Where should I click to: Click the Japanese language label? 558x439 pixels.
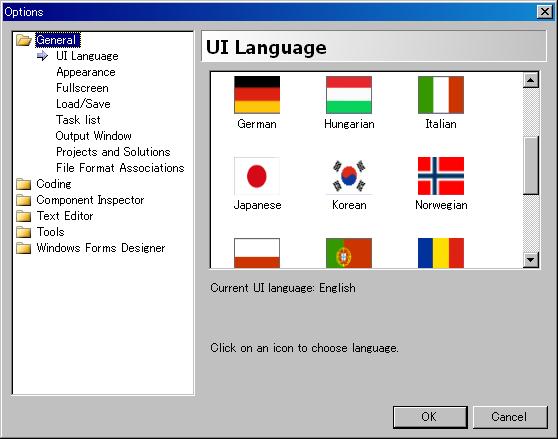257,205
